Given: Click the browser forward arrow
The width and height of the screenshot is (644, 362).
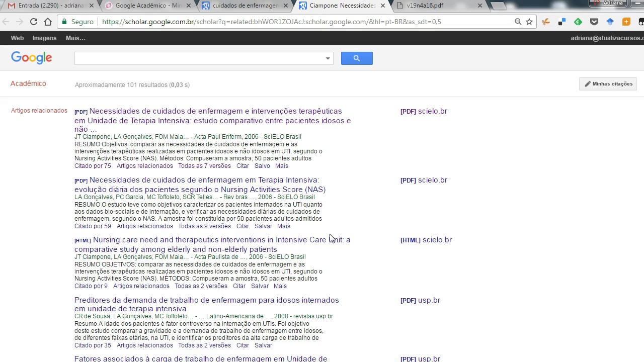Looking at the screenshot, I should 20,22.
